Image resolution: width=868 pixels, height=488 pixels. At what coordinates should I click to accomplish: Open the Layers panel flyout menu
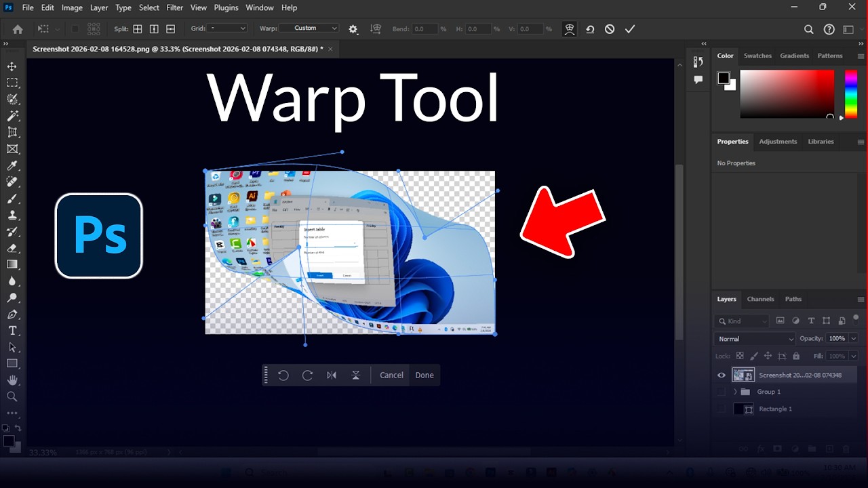[x=861, y=299]
